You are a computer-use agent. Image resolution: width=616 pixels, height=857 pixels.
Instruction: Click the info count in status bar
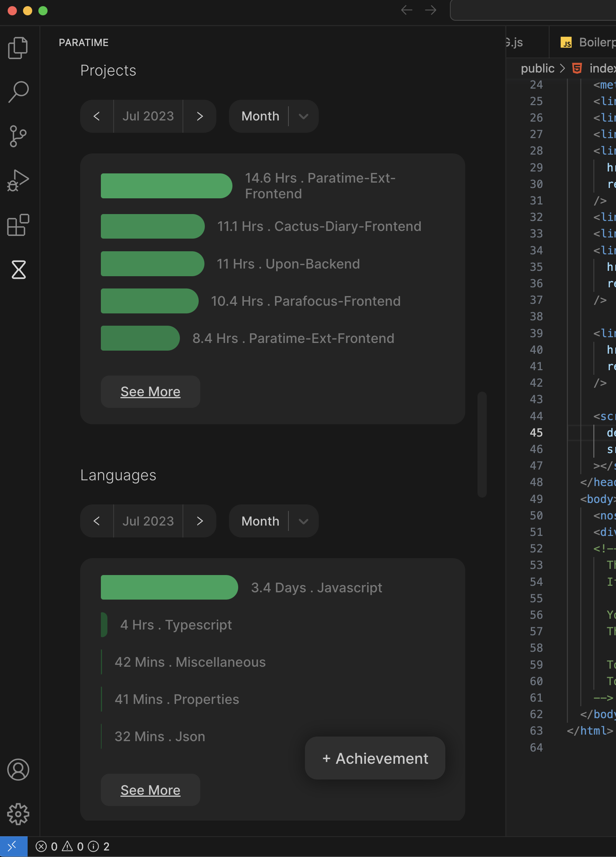99,847
